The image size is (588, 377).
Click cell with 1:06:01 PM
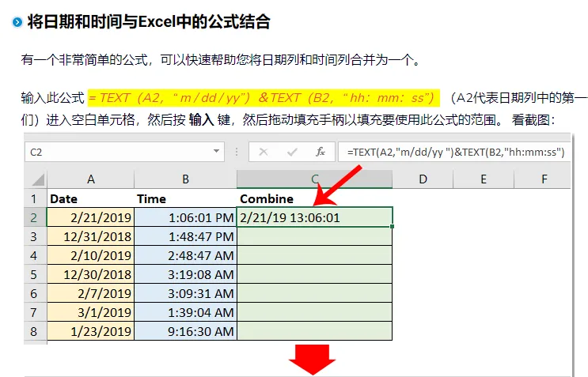click(x=185, y=217)
